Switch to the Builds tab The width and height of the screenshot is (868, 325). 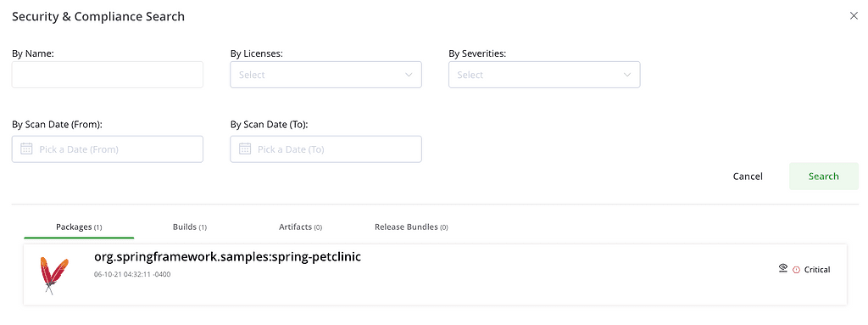click(x=190, y=227)
